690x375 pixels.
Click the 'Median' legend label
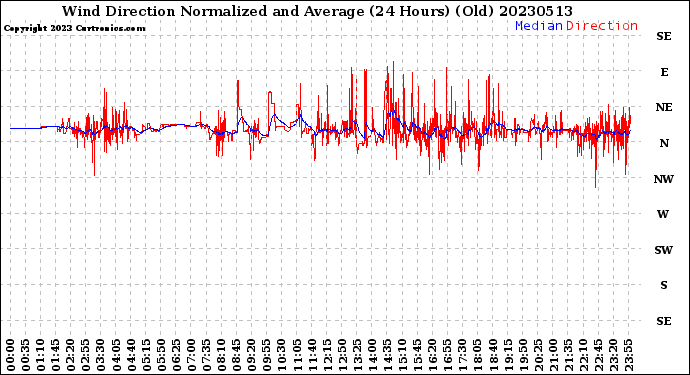point(539,26)
